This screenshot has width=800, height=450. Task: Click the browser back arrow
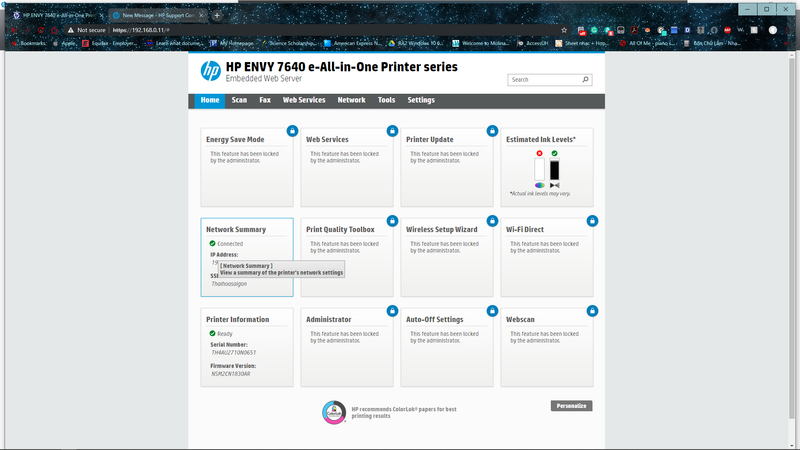coord(14,30)
